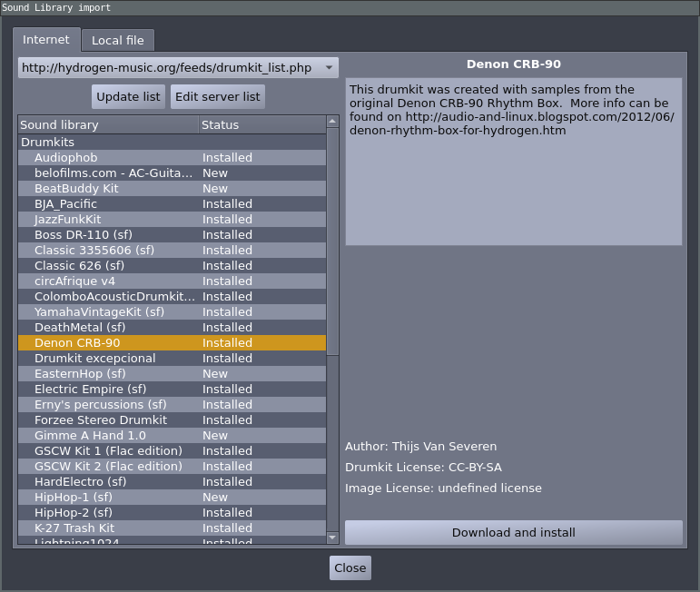Screen dimensions: 700x592
Task: Switch to the Local file tab
Action: pyautogui.click(x=118, y=41)
